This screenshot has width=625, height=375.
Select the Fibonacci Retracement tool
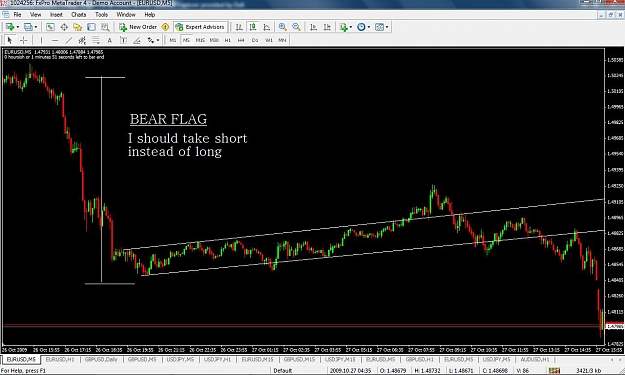[x=96, y=40]
